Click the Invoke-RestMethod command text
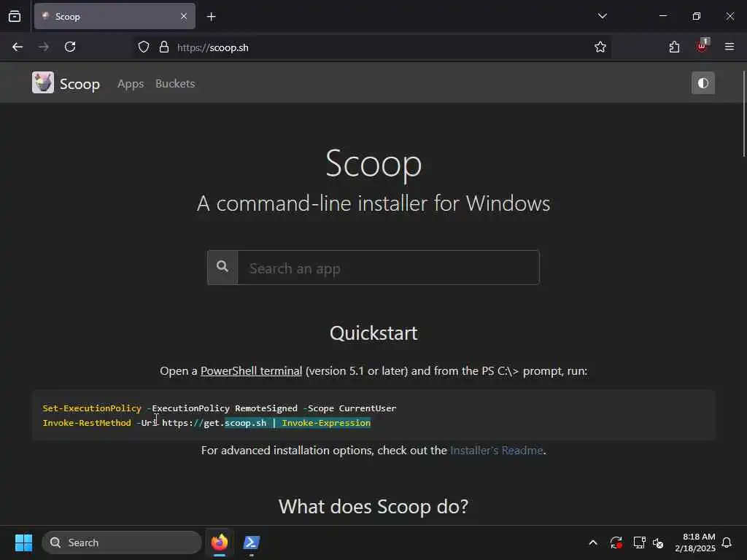747x560 pixels. tap(87, 423)
